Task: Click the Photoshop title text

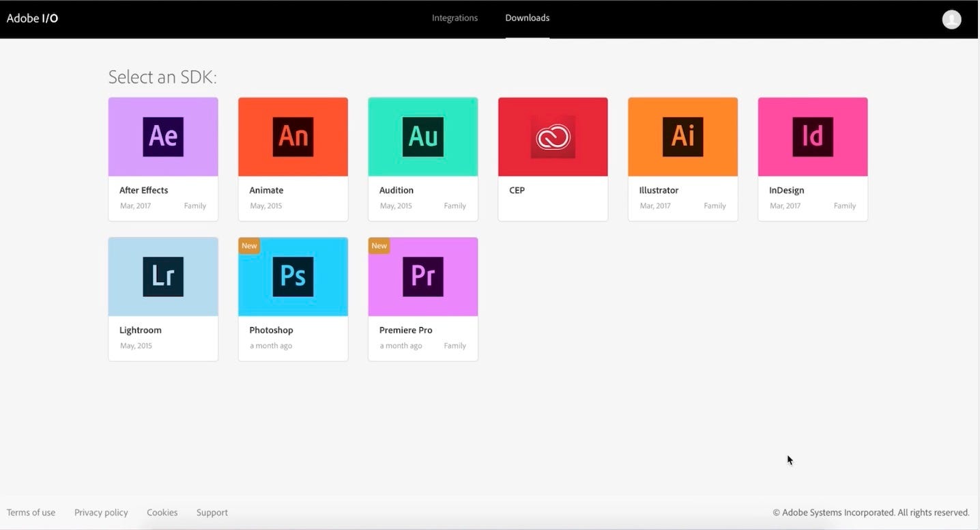Action: 271,330
